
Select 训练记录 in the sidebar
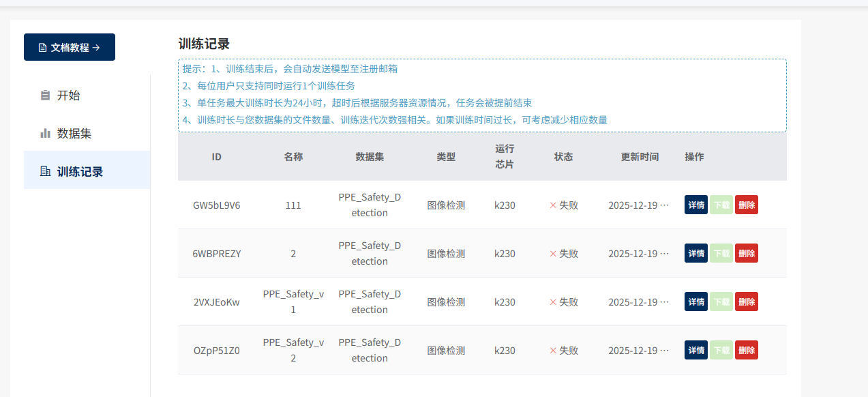(x=80, y=172)
